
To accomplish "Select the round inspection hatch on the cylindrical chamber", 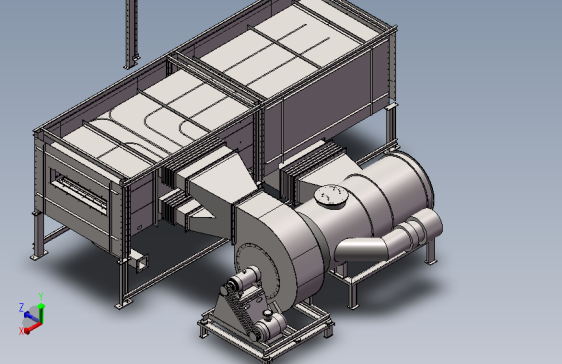I will [x=331, y=196].
